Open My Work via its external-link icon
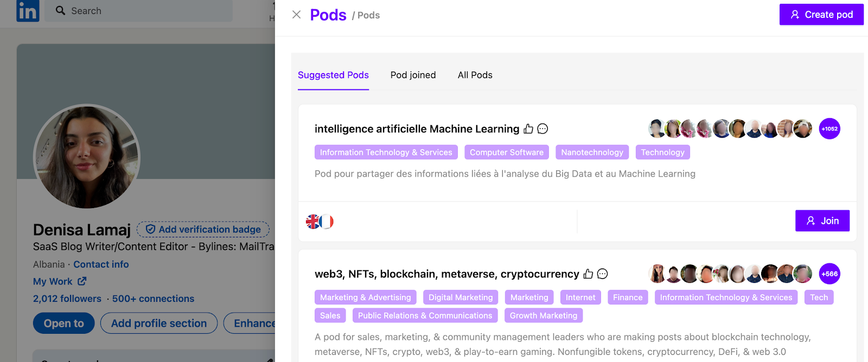 click(x=82, y=281)
